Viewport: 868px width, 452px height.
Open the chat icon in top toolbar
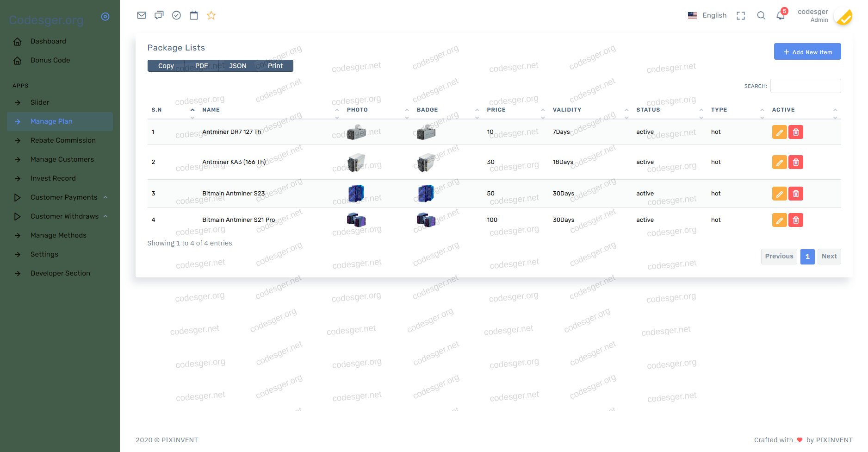coord(159,15)
